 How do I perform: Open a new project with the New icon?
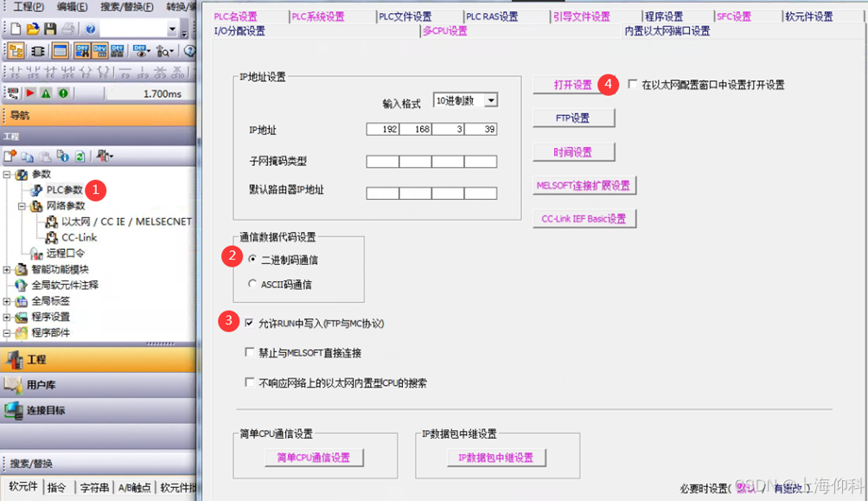[14, 28]
